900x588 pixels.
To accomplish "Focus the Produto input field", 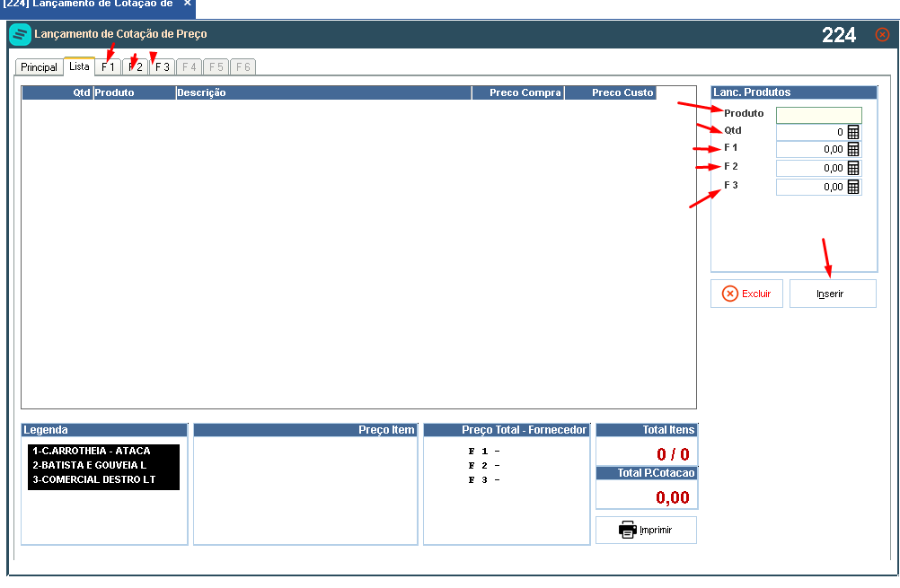I will 818,115.
